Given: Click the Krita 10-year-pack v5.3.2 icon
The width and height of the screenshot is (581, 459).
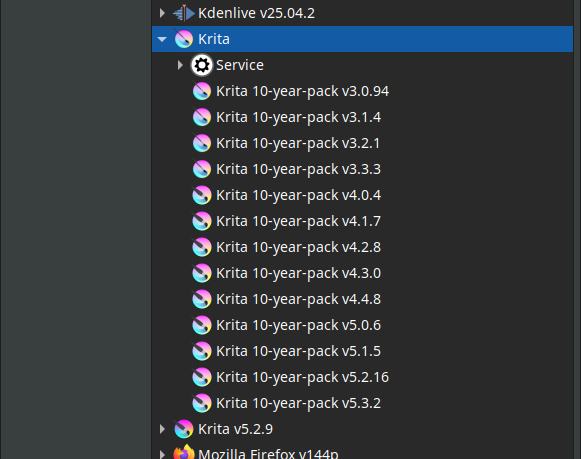Looking at the screenshot, I should click(202, 403).
